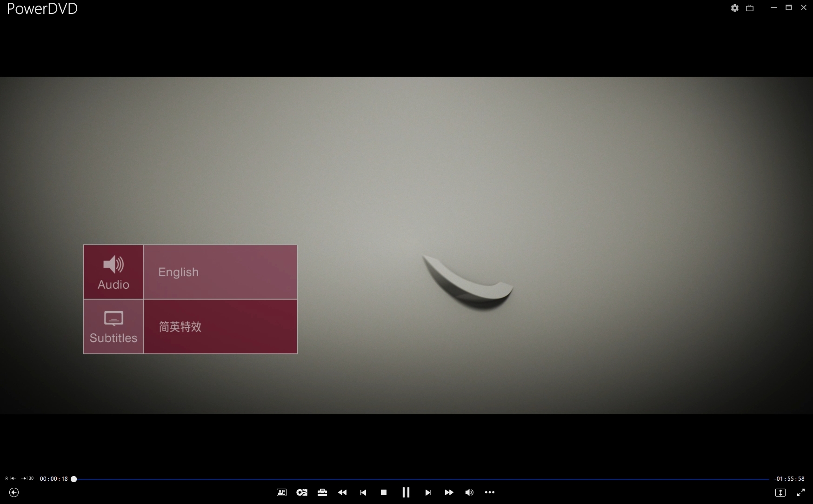Toggle remaining time display -01:55:58
The height and width of the screenshot is (504, 813).
(790, 478)
